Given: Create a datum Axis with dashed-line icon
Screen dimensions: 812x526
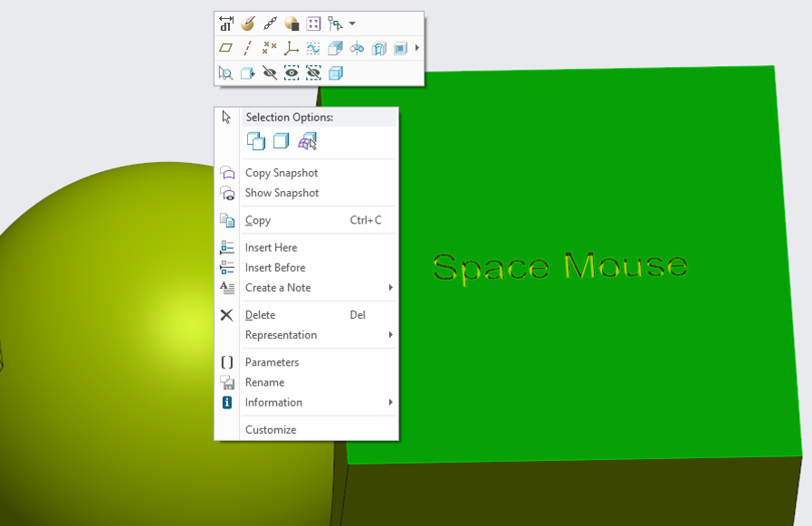Looking at the screenshot, I should [x=247, y=48].
